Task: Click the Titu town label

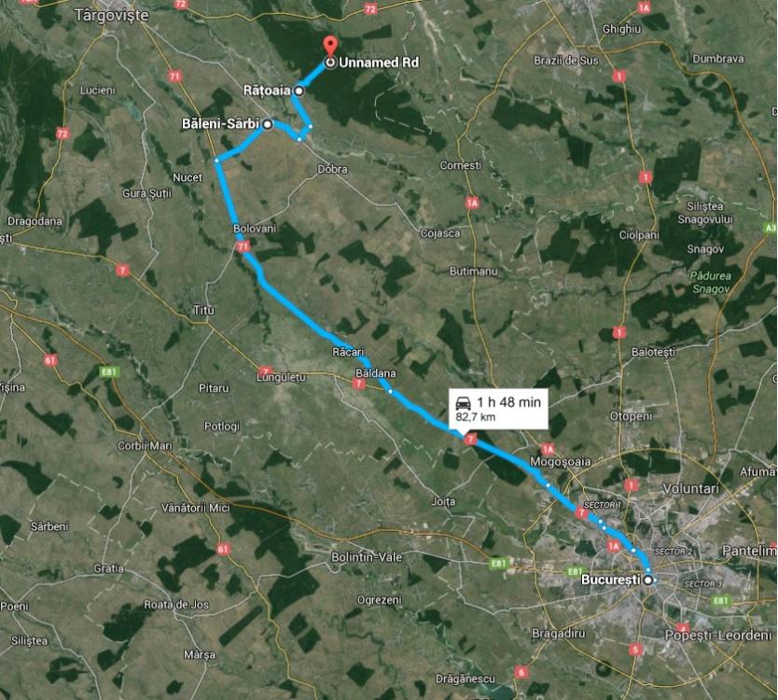Action: pos(203,310)
